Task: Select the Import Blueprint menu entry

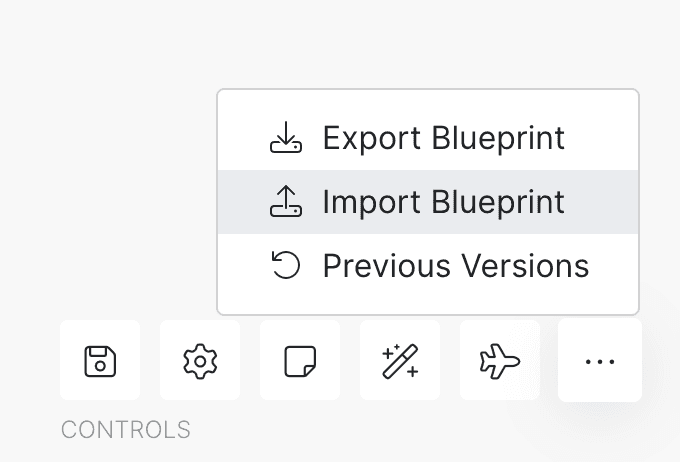Action: pos(428,202)
